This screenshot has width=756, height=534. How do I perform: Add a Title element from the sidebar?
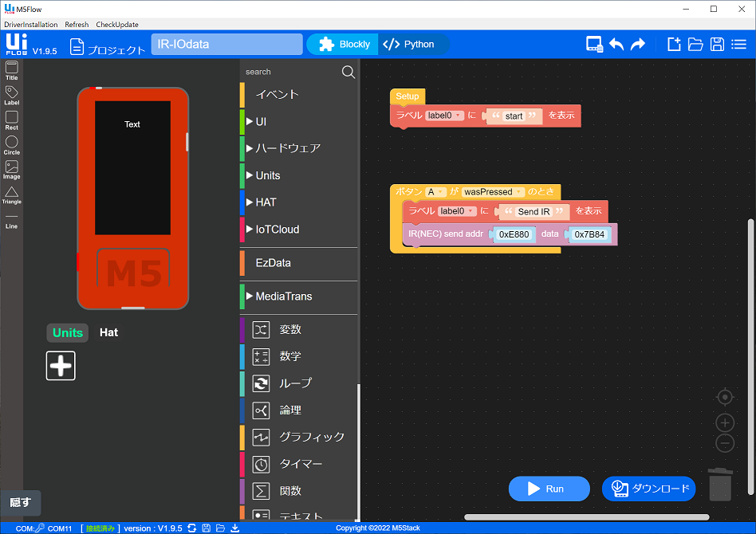tap(12, 70)
